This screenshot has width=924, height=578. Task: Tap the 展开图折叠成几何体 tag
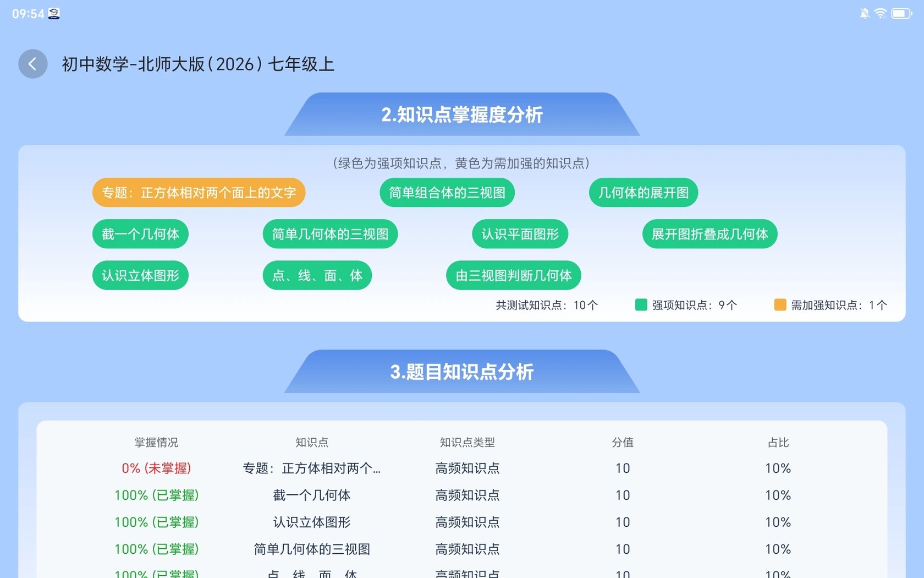pos(710,234)
